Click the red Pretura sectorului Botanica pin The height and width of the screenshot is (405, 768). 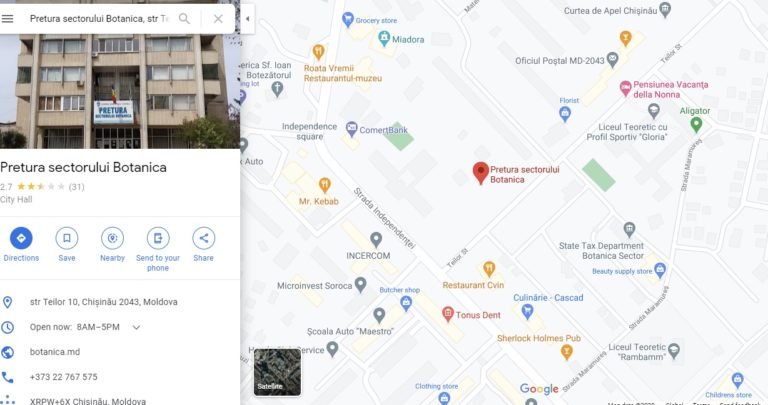pos(480,173)
